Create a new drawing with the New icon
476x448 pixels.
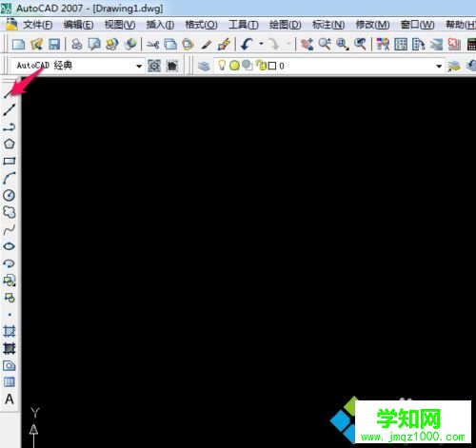(18, 44)
